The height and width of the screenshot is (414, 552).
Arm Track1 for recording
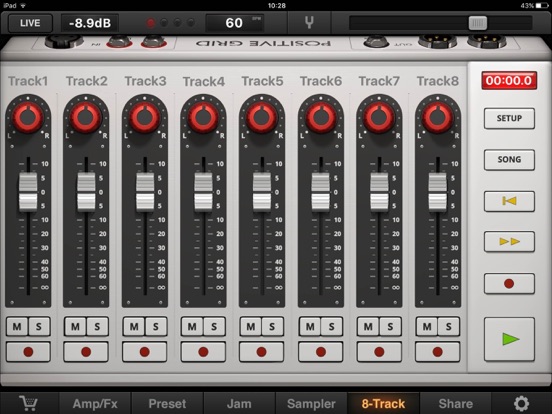pyautogui.click(x=28, y=351)
